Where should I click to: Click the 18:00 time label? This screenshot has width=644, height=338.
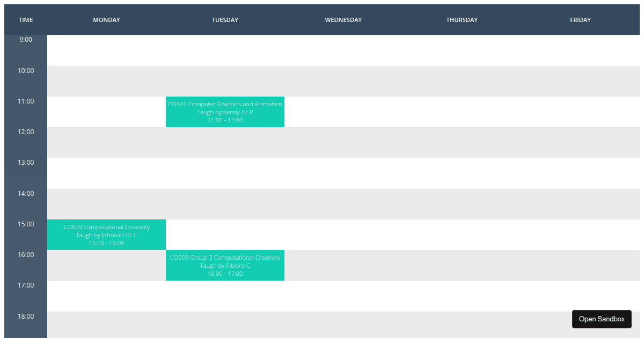tap(25, 315)
